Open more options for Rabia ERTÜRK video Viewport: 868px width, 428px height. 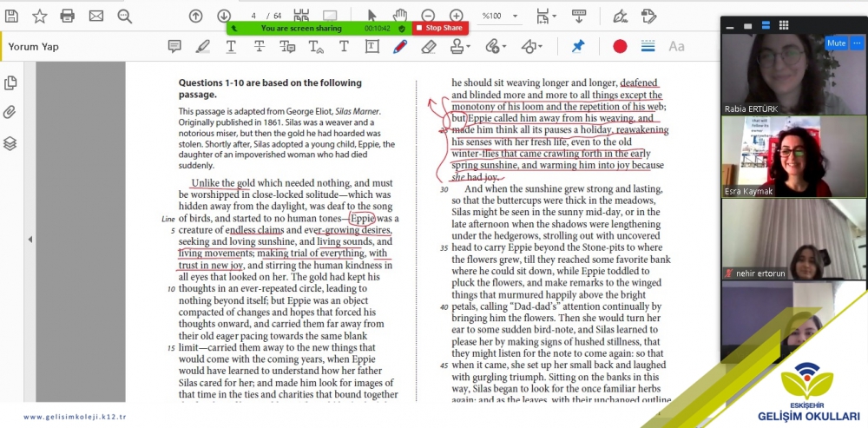(857, 43)
